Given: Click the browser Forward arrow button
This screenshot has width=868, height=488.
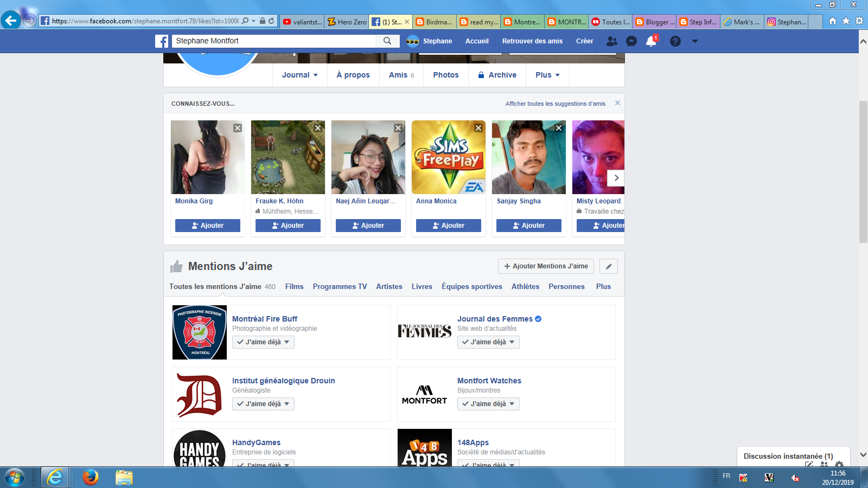Looking at the screenshot, I should [x=30, y=21].
